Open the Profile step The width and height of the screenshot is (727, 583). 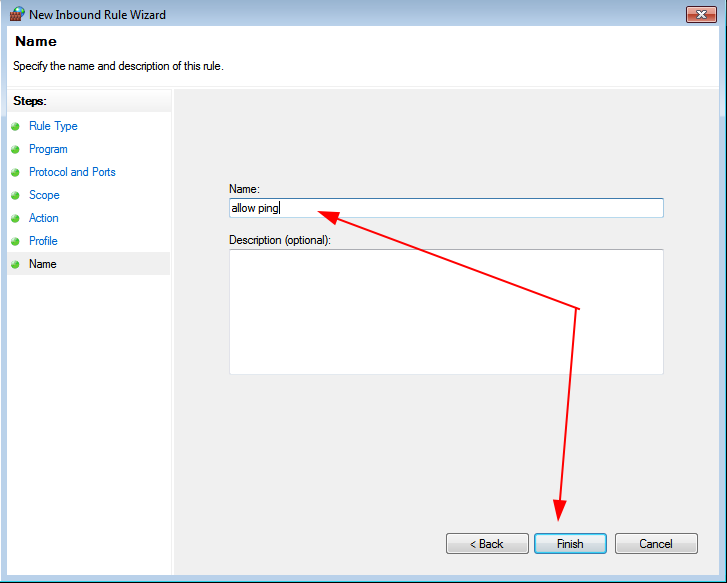[x=43, y=241]
